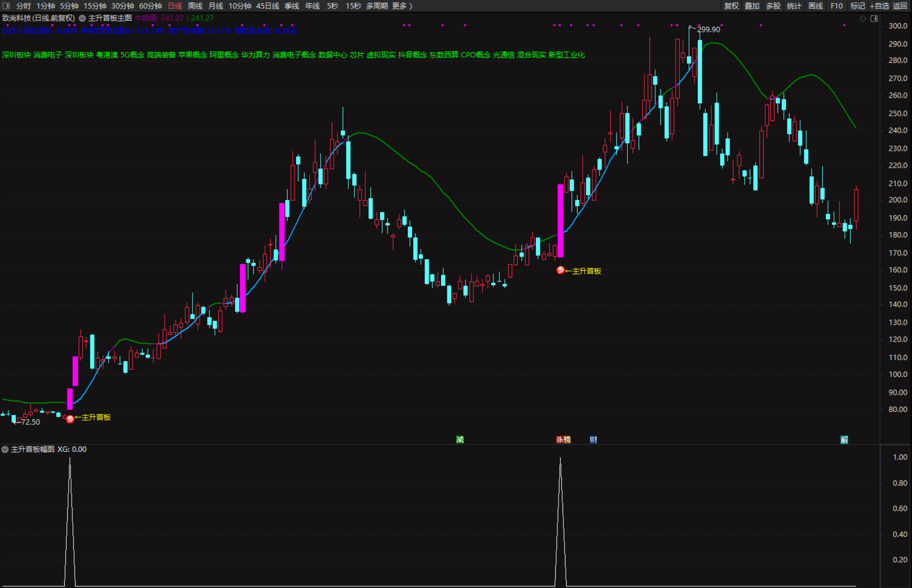This screenshot has height=588, width=912.
Task: Open the 统计 statistics button
Action: [x=794, y=6]
